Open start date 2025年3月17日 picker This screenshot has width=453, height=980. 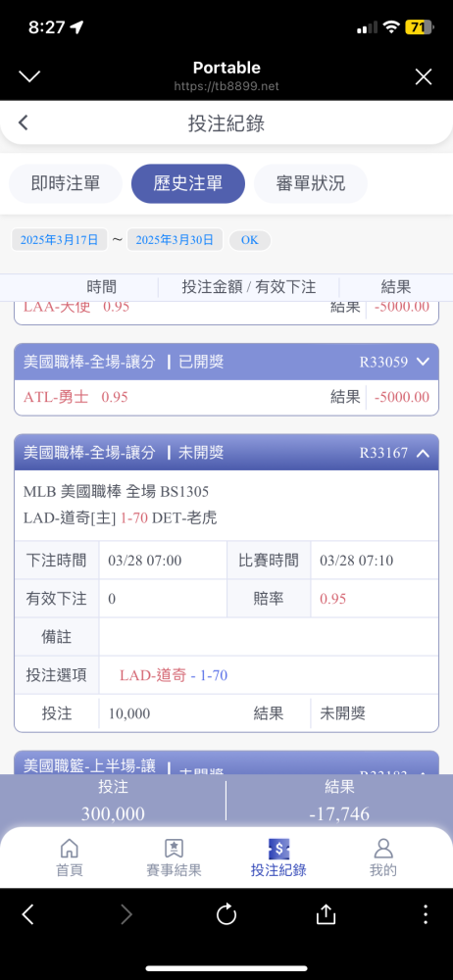tap(60, 240)
